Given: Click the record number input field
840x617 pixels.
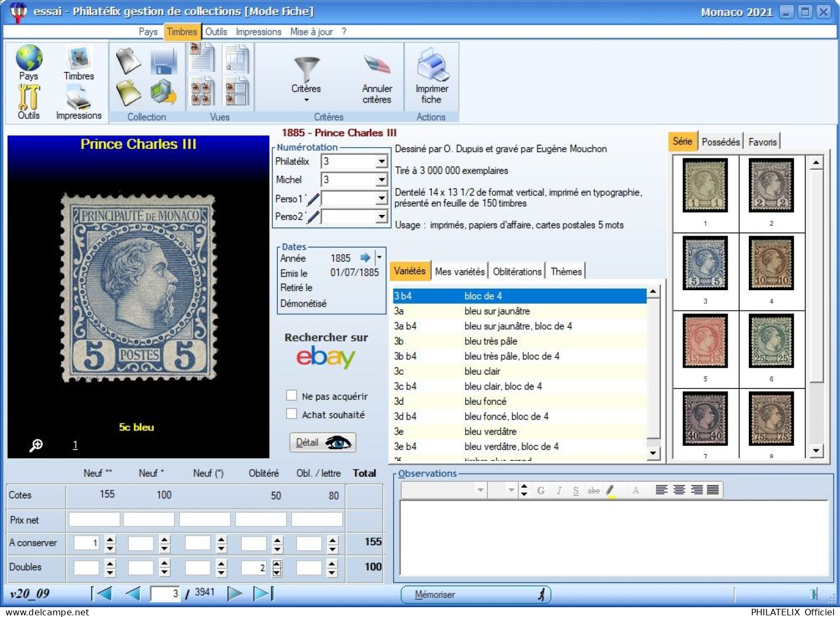Looking at the screenshot, I should point(165,594).
